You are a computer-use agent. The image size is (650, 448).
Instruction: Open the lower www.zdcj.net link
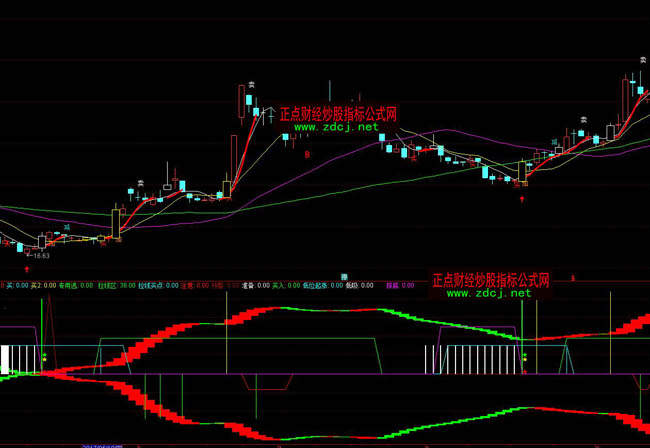click(x=489, y=294)
